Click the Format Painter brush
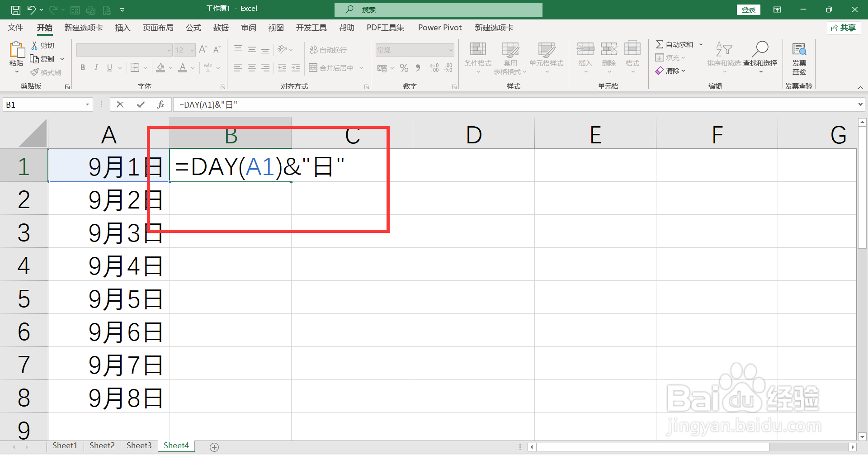Image resolution: width=868 pixels, height=455 pixels. coord(34,72)
